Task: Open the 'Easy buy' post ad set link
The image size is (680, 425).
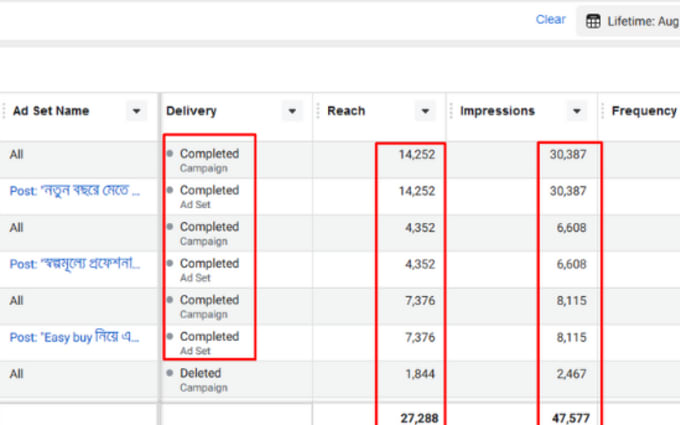Action: point(75,337)
